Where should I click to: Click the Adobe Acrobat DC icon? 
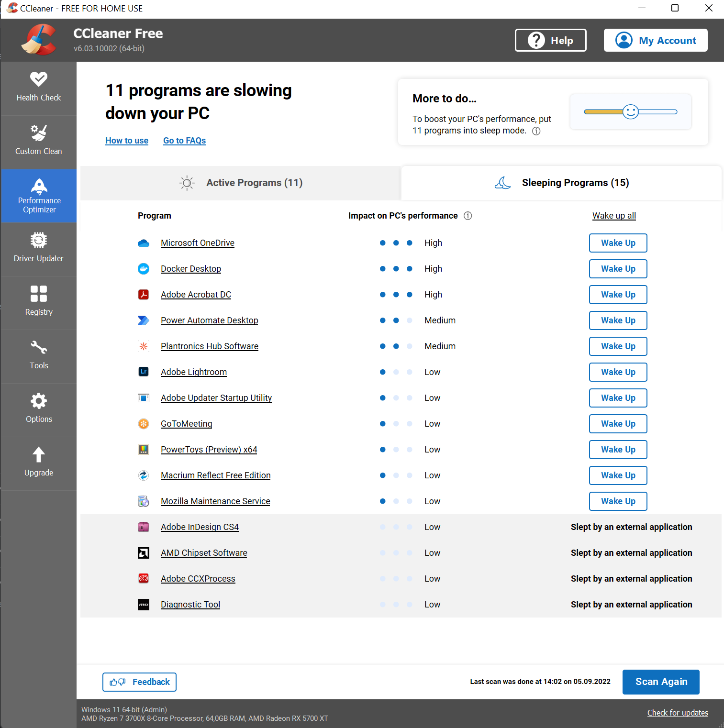(x=144, y=295)
